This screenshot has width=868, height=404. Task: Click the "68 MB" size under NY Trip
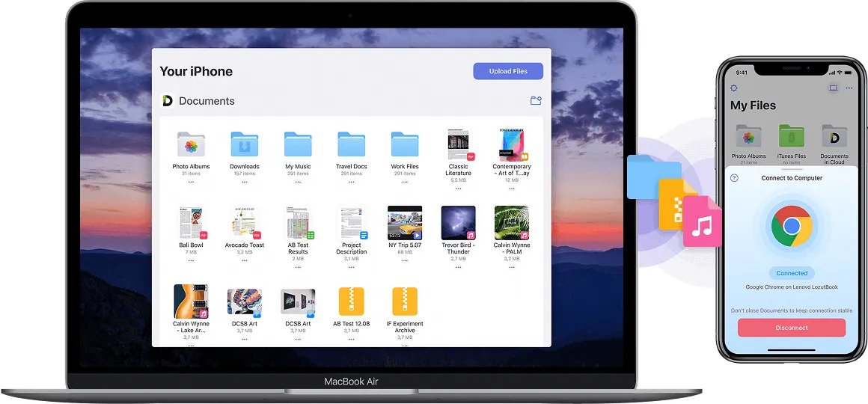pyautogui.click(x=405, y=252)
